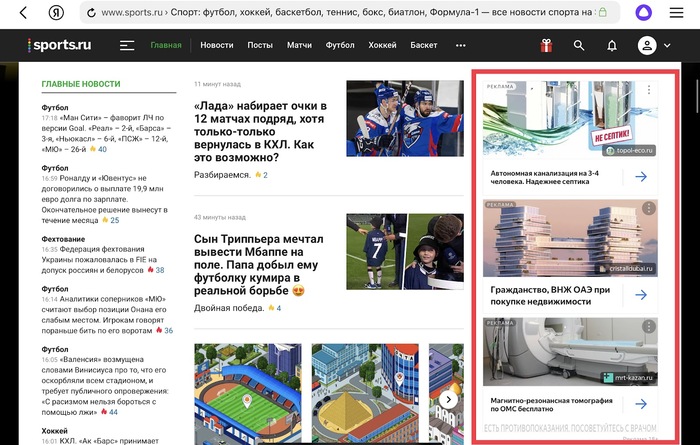
Task: Open the gift box icon
Action: click(x=546, y=45)
